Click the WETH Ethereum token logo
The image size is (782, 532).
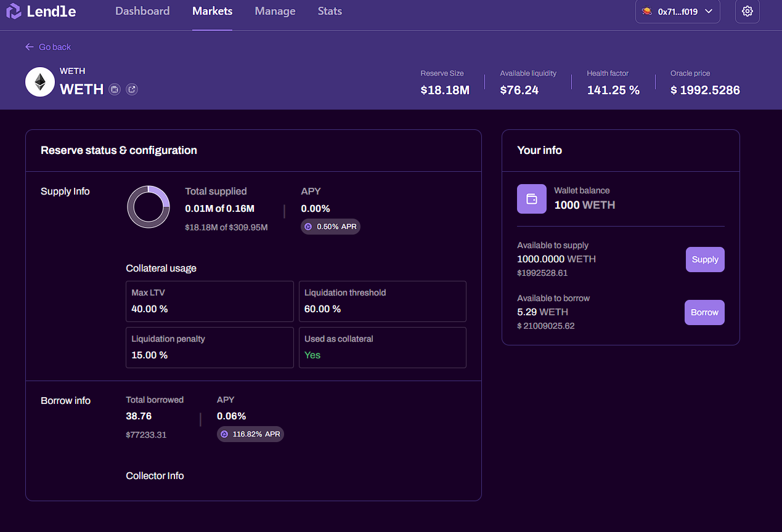(x=40, y=82)
